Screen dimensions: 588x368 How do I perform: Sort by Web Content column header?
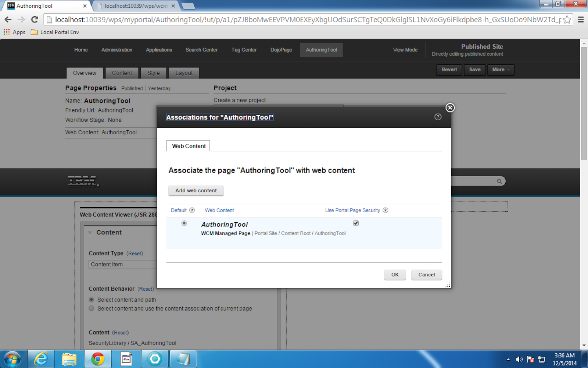pyautogui.click(x=219, y=210)
